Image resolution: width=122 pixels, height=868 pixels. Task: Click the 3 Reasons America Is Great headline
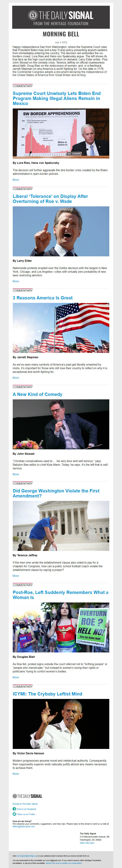[43, 298]
